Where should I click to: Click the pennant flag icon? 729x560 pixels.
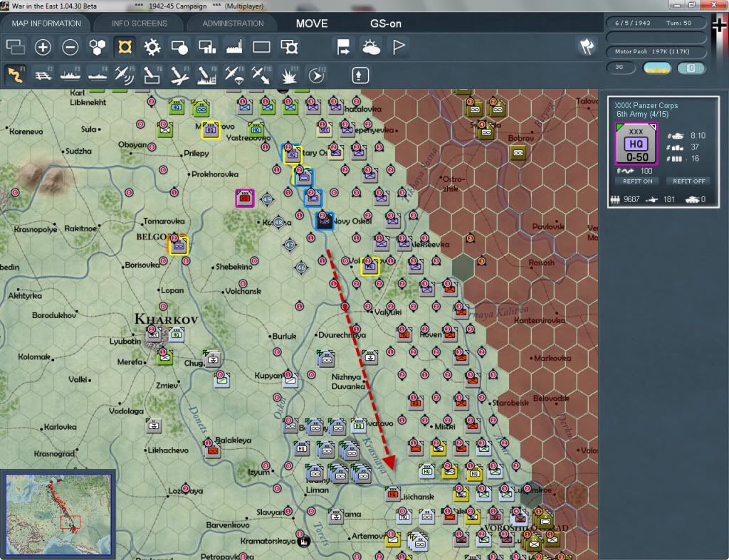[399, 47]
